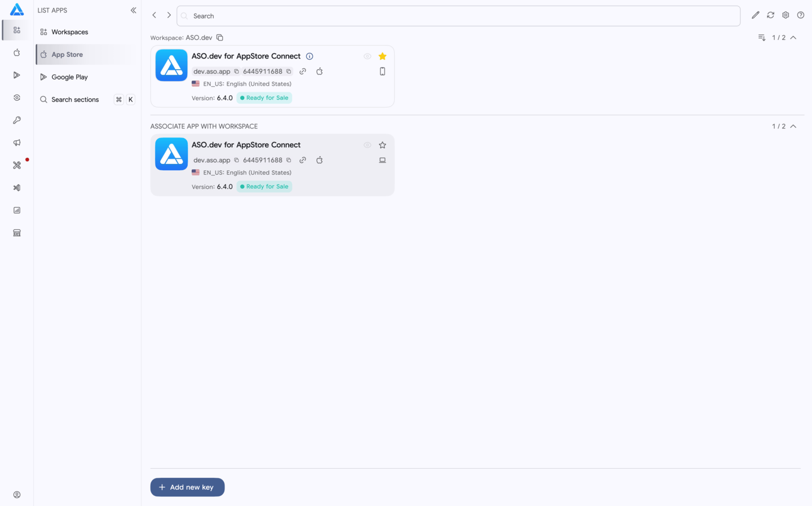Select App Store in the sidebar
812x506 pixels.
tap(87, 55)
